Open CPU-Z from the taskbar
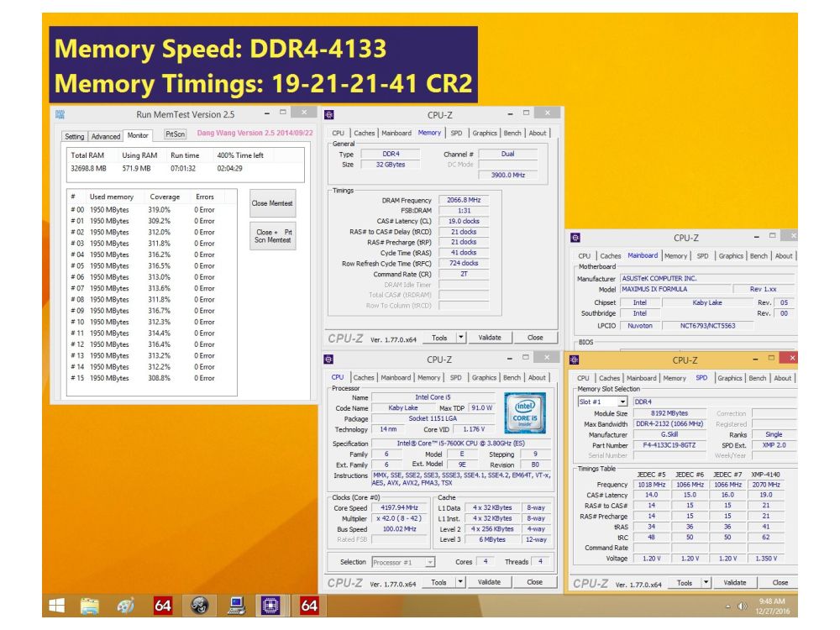This screenshot has height=630, width=840. pos(270,606)
